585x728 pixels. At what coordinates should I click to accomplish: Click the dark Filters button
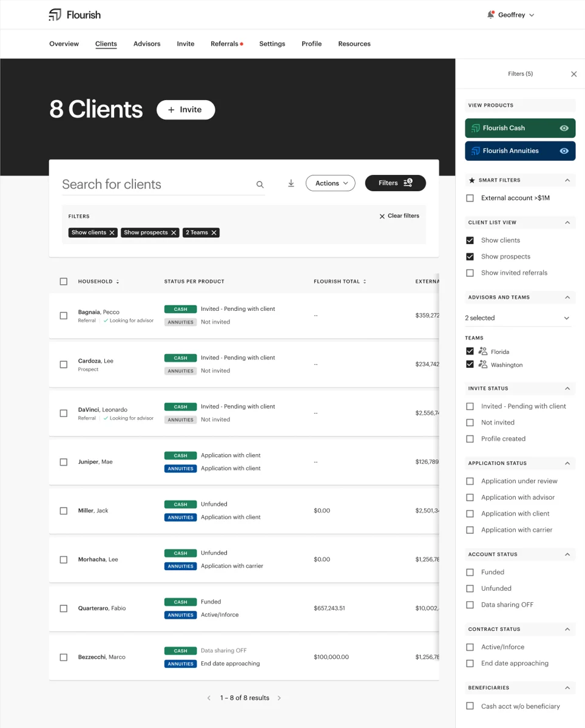395,183
